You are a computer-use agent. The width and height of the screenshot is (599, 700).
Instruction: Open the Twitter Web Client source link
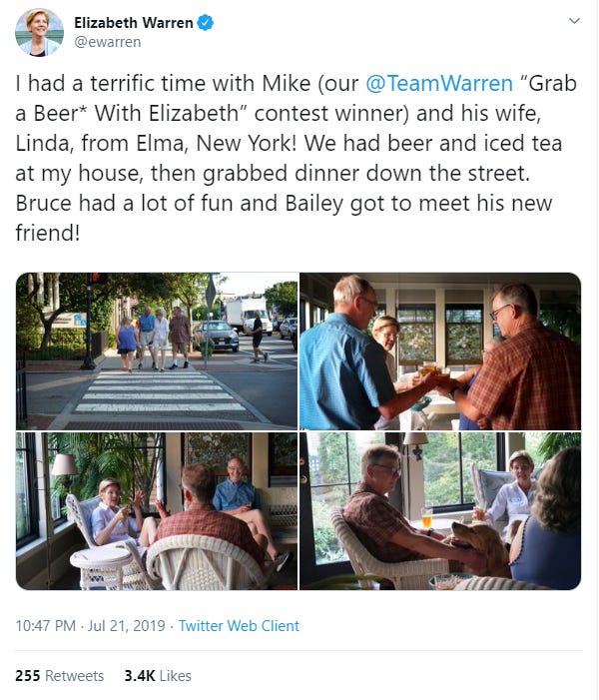coord(239,626)
